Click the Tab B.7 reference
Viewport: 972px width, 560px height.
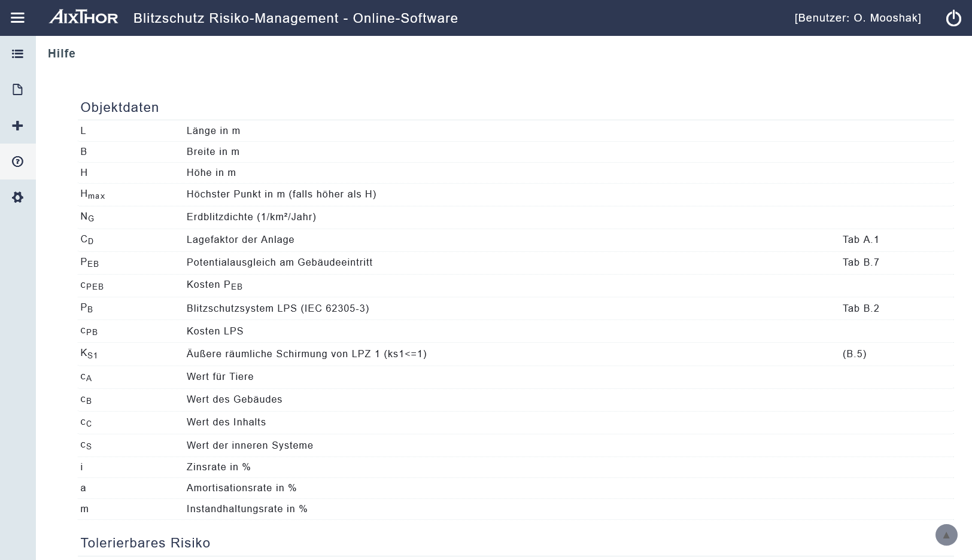coord(860,263)
